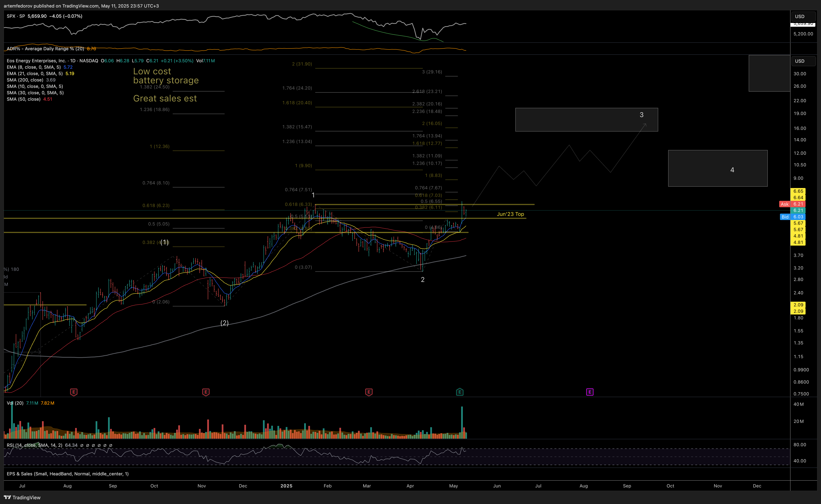Select the Fib level 2 (31.90) label
The image size is (821, 504).
(x=302, y=64)
